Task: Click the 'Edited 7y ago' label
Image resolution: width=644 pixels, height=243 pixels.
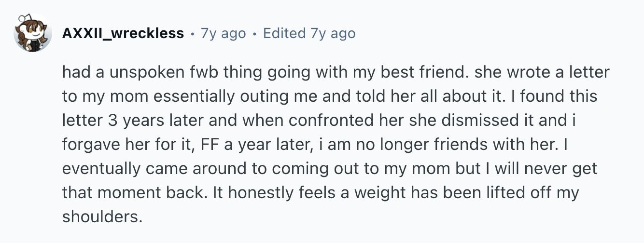Action: click(x=309, y=33)
